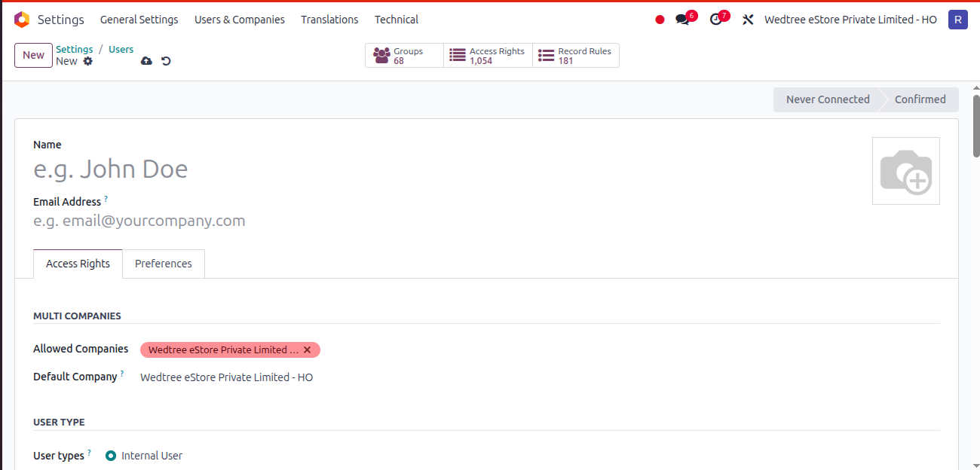The width and height of the screenshot is (980, 470).
Task: Open the user avatar R menu
Action: tap(958, 20)
